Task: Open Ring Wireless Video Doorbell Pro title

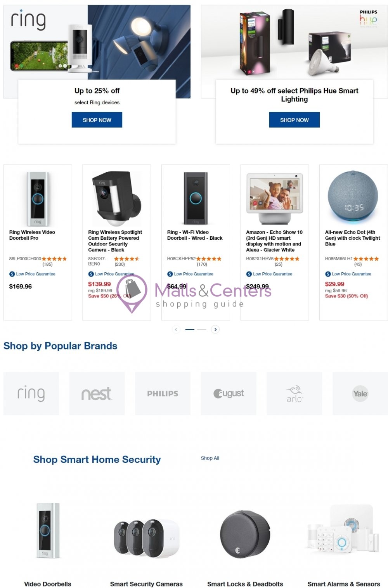Action: point(32,235)
